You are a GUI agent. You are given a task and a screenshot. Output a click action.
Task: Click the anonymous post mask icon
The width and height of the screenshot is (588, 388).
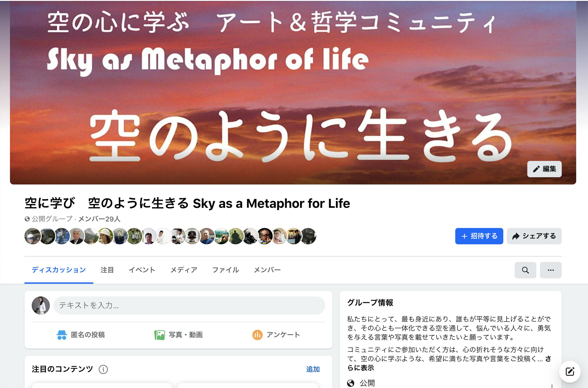(x=62, y=335)
